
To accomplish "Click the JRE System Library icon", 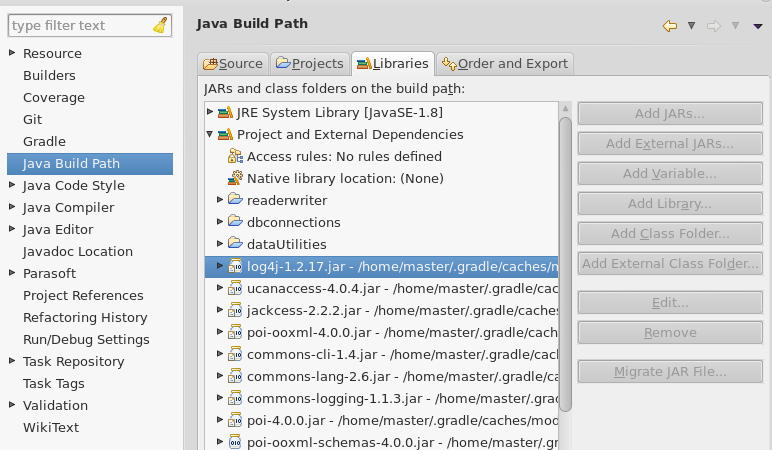I will [x=225, y=113].
